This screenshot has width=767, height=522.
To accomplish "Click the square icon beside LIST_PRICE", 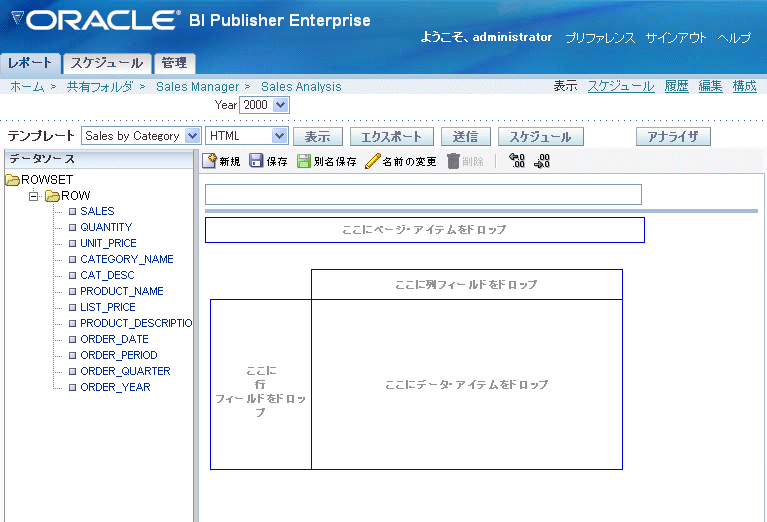I will (72, 307).
